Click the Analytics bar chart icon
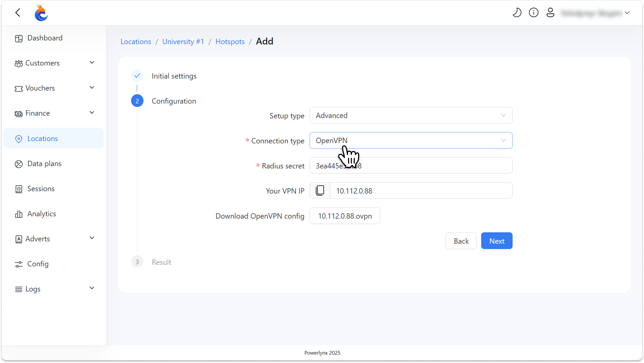644x363 pixels. click(x=19, y=214)
